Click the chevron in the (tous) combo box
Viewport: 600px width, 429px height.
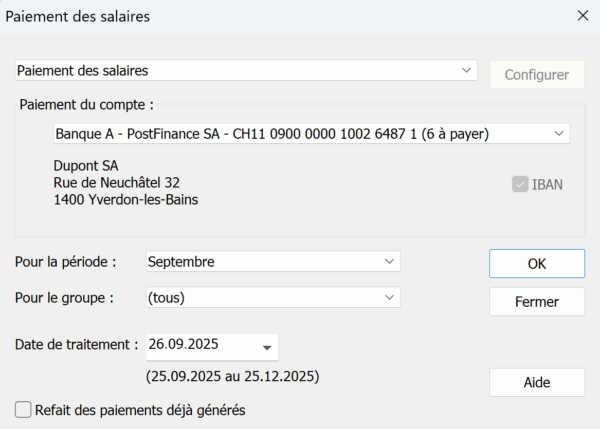(x=389, y=297)
